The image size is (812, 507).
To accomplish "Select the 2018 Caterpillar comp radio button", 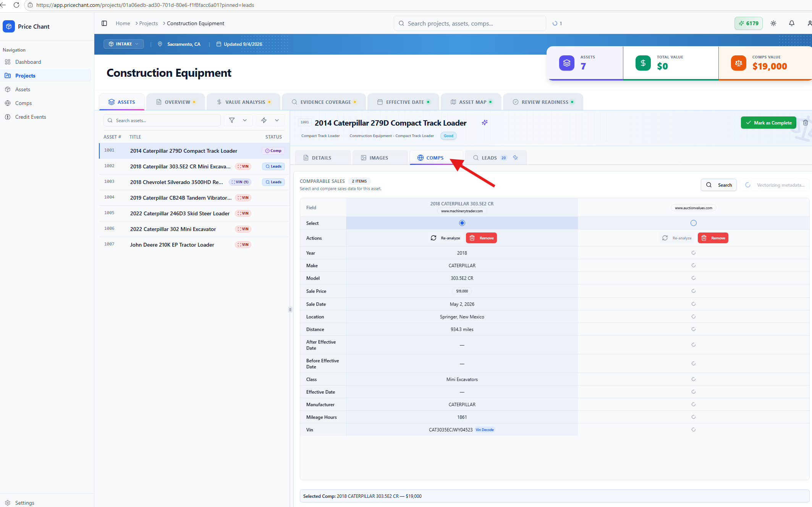I will click(x=462, y=223).
